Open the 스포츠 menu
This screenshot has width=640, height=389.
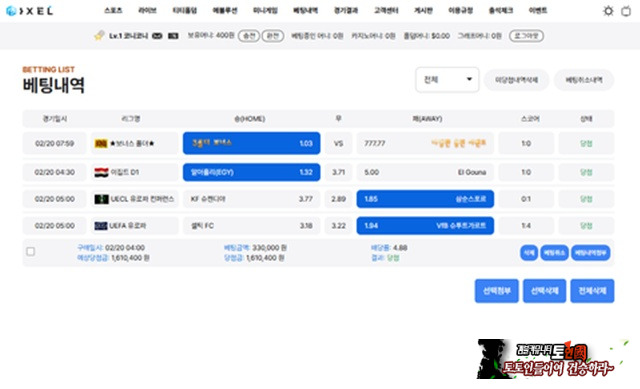(x=113, y=11)
